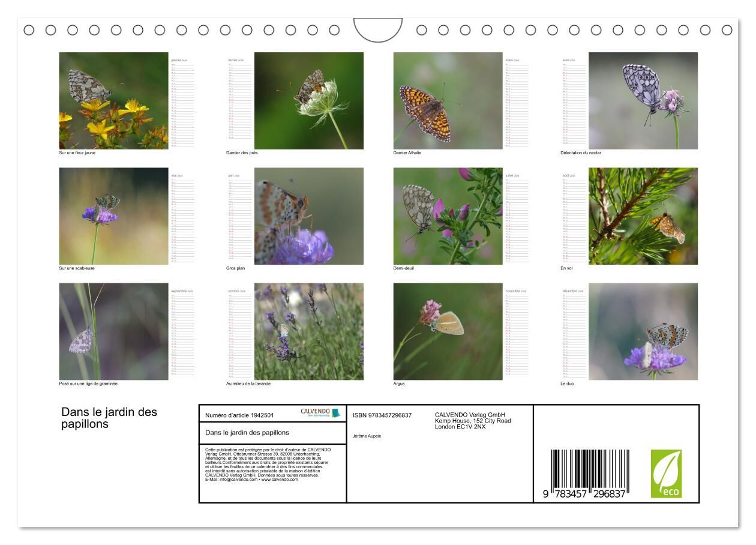Click the 'Sur une scabieuse' thumbnail

click(113, 216)
